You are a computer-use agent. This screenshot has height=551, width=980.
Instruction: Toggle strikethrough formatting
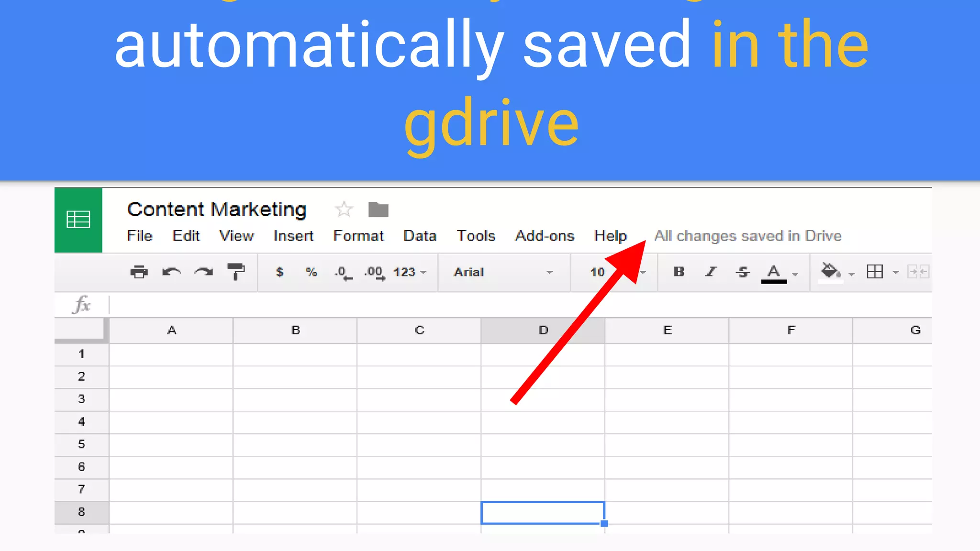743,272
